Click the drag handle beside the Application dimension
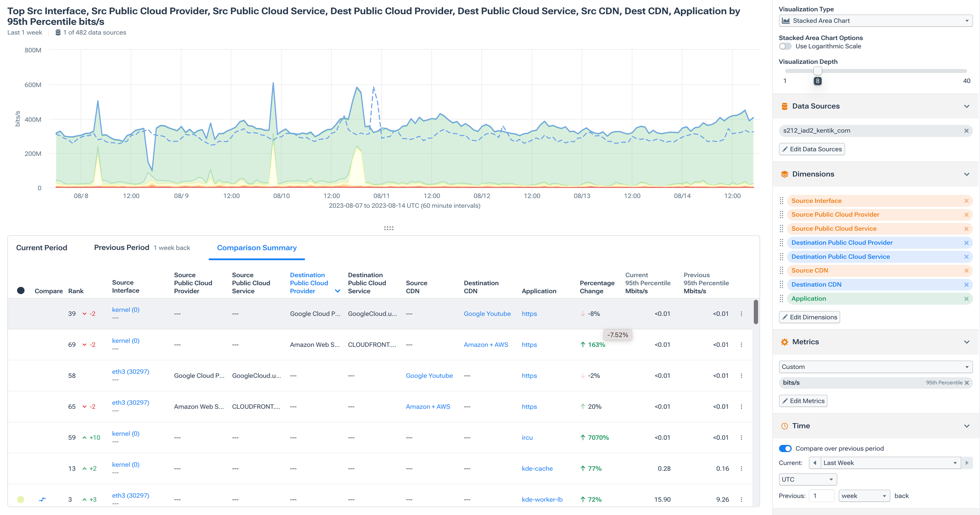The width and height of the screenshot is (980, 515). tap(782, 298)
